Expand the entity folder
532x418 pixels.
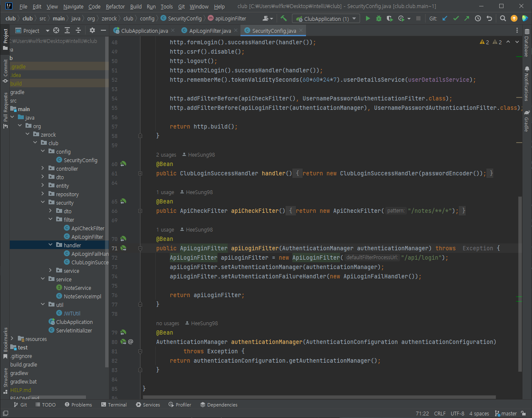tap(43, 186)
